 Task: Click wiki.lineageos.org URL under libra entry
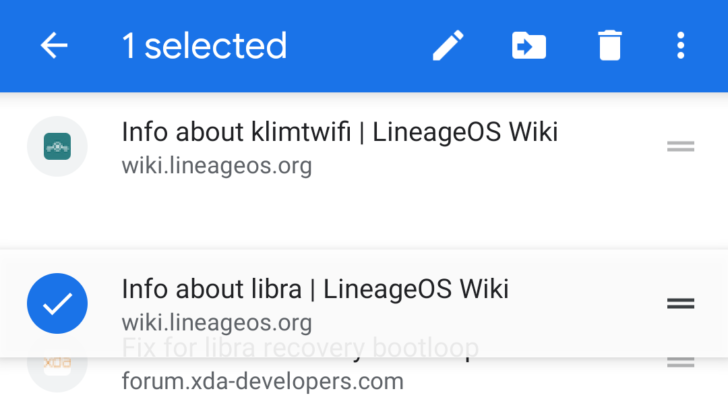(x=216, y=323)
